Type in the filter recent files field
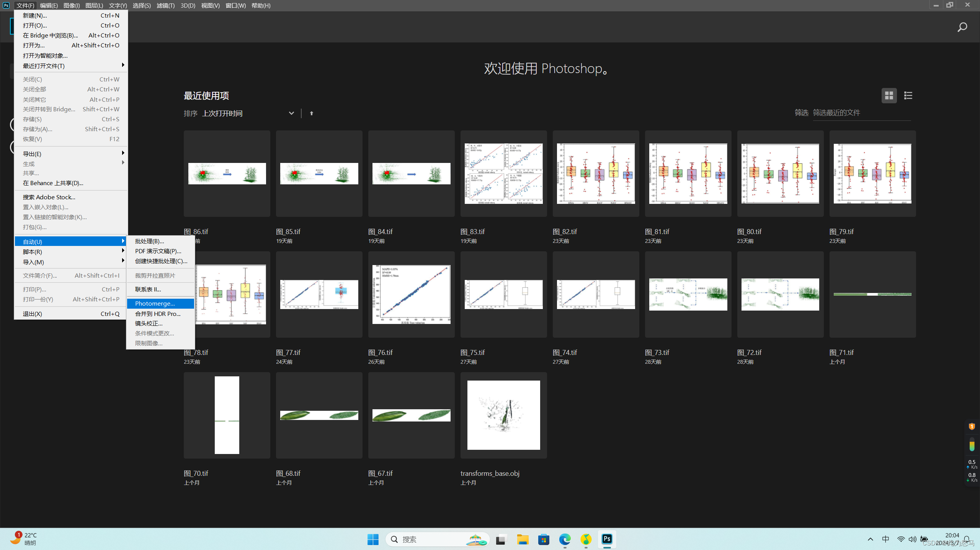 pyautogui.click(x=861, y=113)
